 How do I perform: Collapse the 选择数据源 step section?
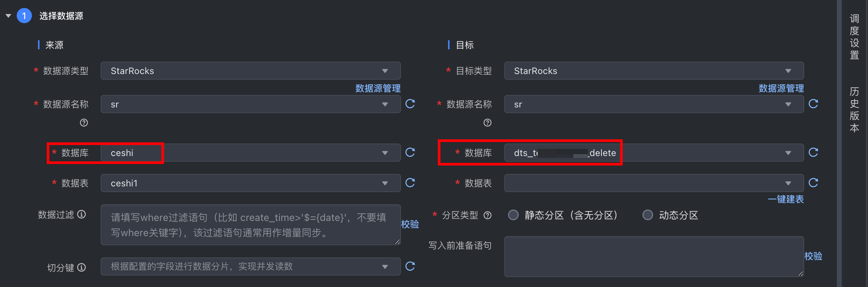coord(8,16)
